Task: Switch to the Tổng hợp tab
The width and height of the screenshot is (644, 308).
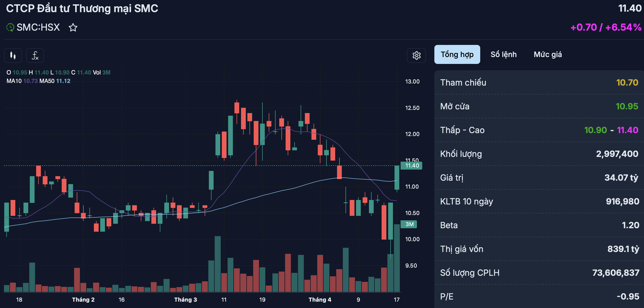Action: click(457, 55)
